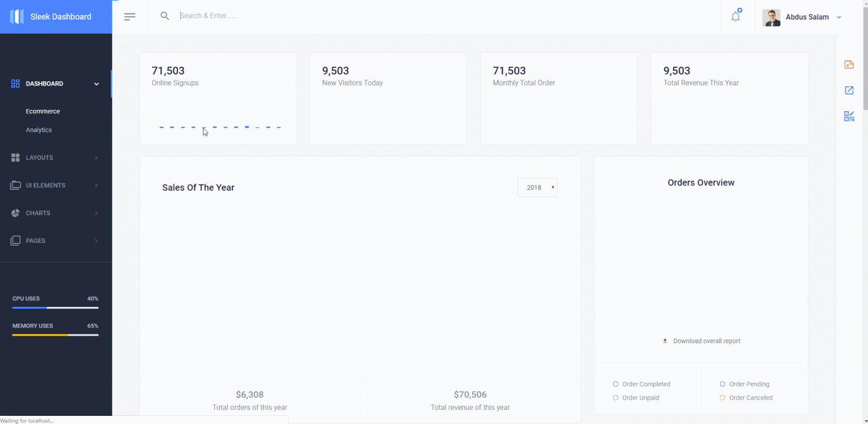This screenshot has width=868, height=424.
Task: Click the Abdus Salam user name
Action: coord(807,17)
